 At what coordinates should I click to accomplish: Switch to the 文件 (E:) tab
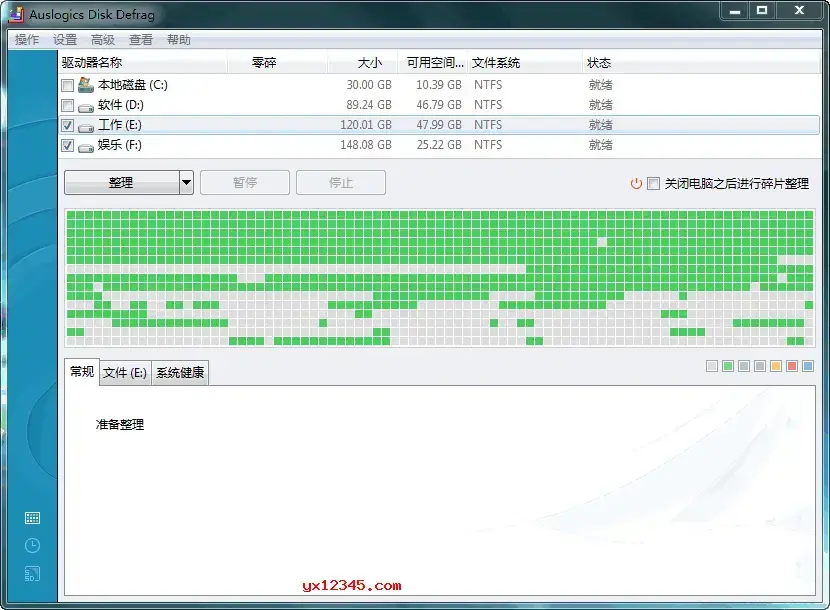tap(125, 373)
